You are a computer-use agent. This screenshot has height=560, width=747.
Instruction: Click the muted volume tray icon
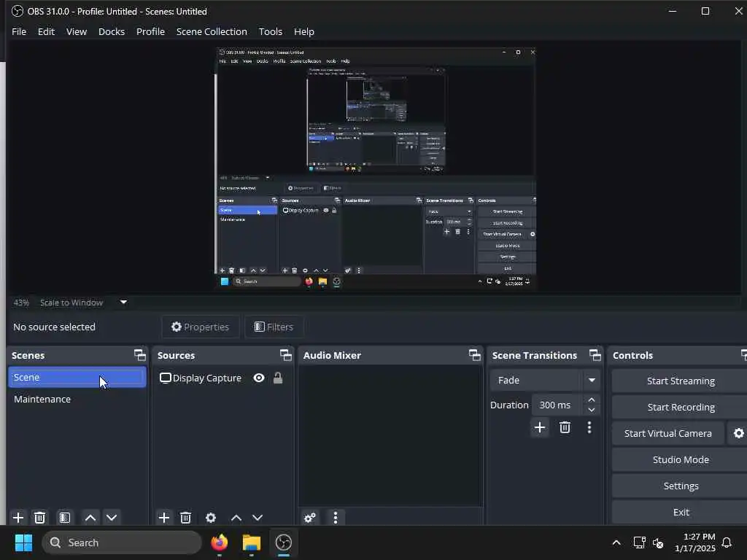tap(658, 542)
